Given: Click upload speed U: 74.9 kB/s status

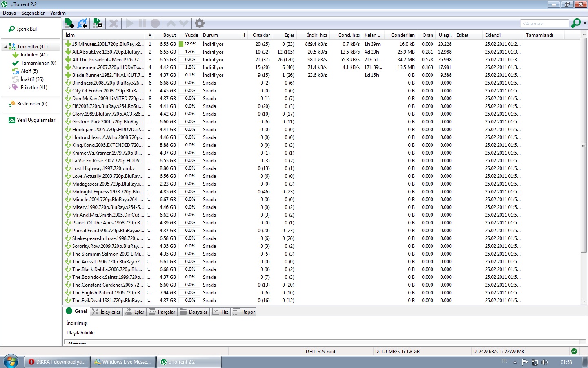Looking at the screenshot, I should point(499,352).
